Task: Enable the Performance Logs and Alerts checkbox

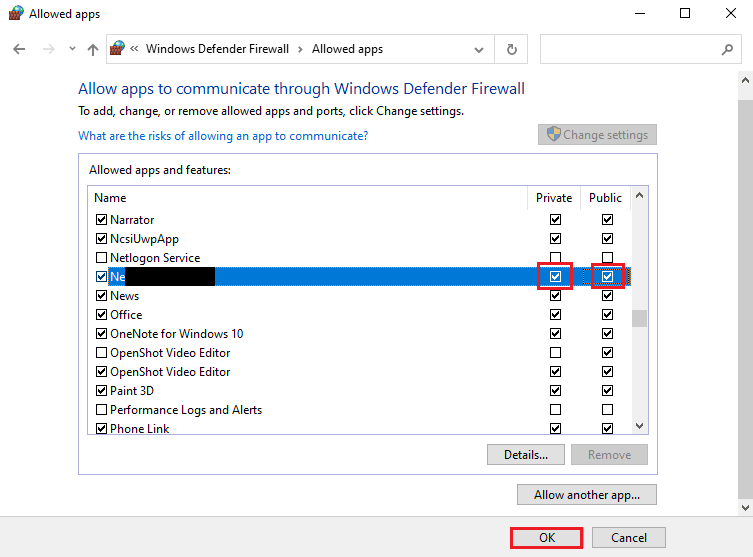Action: pos(101,410)
